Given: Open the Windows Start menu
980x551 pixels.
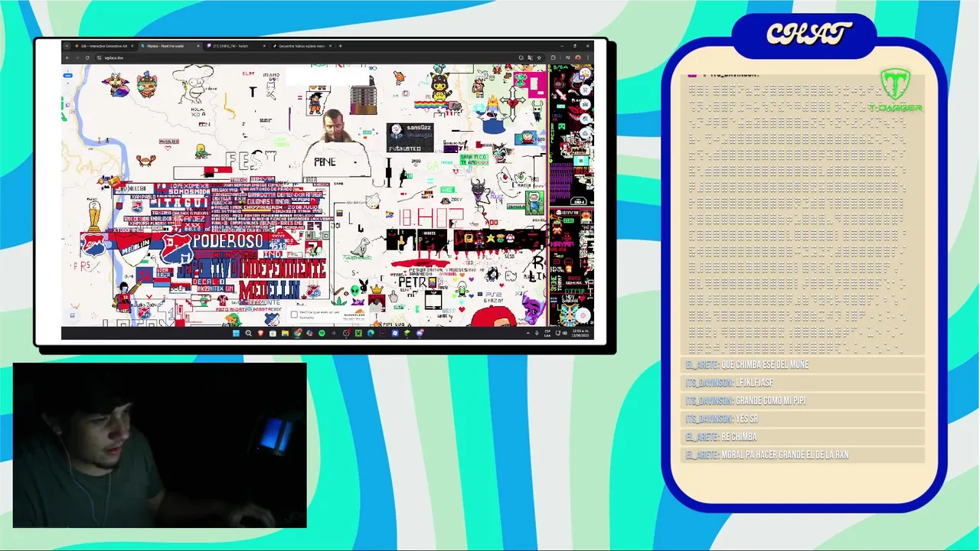Looking at the screenshot, I should pos(236,334).
